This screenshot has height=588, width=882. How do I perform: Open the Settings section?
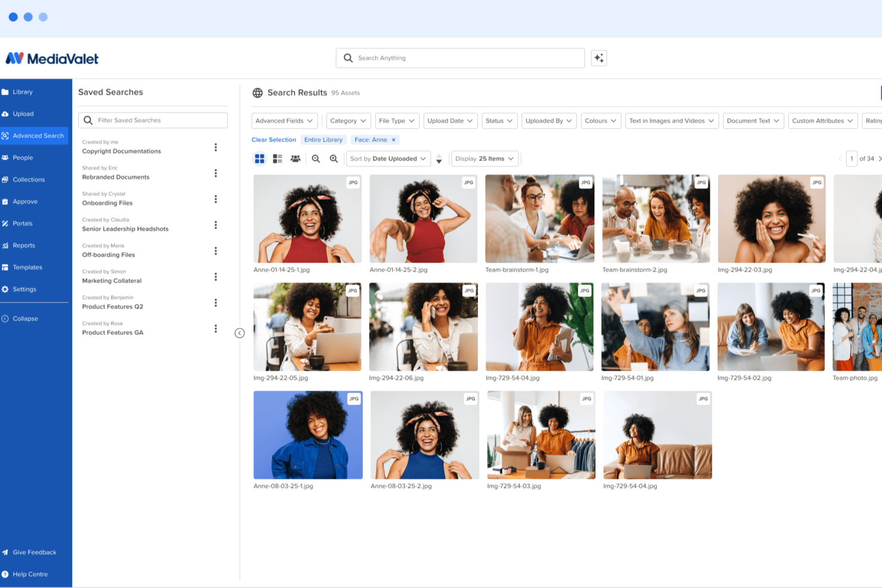[x=24, y=289]
